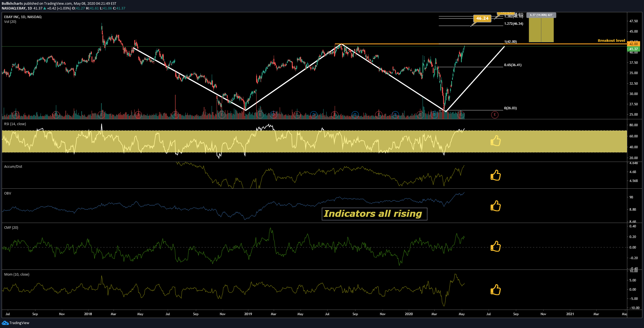Click the 0.65(36.41) Fibonacci level label
The width and height of the screenshot is (644, 328).
pyautogui.click(x=513, y=65)
